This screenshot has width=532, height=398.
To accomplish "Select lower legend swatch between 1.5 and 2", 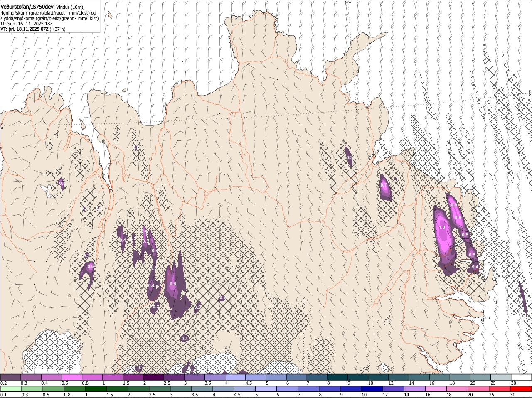I will (x=117, y=389).
